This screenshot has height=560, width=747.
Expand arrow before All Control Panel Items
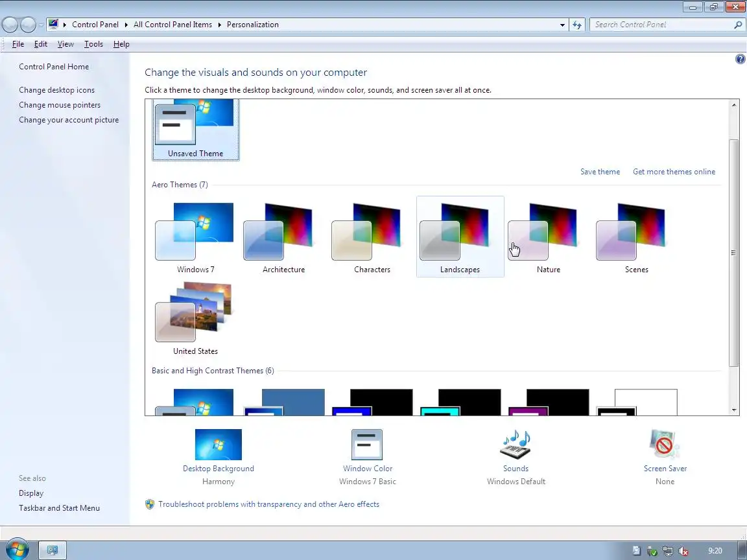tap(126, 25)
